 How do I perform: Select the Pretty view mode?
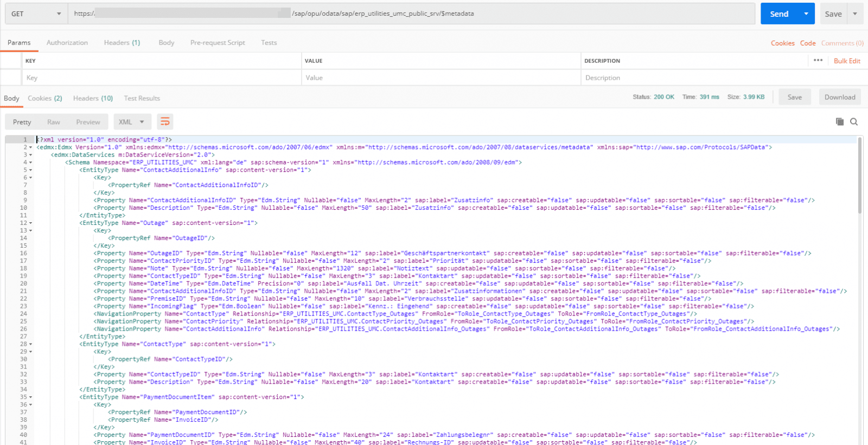[22, 122]
